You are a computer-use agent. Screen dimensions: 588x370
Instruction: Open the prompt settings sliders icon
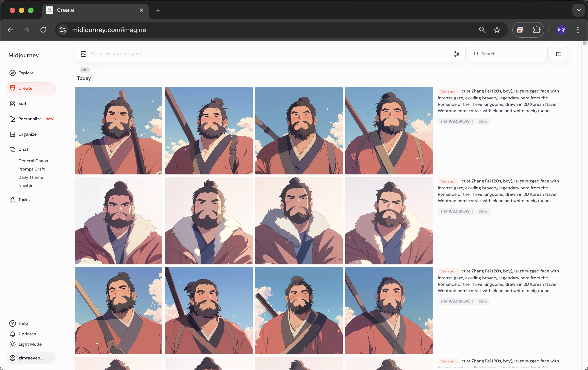pos(456,54)
